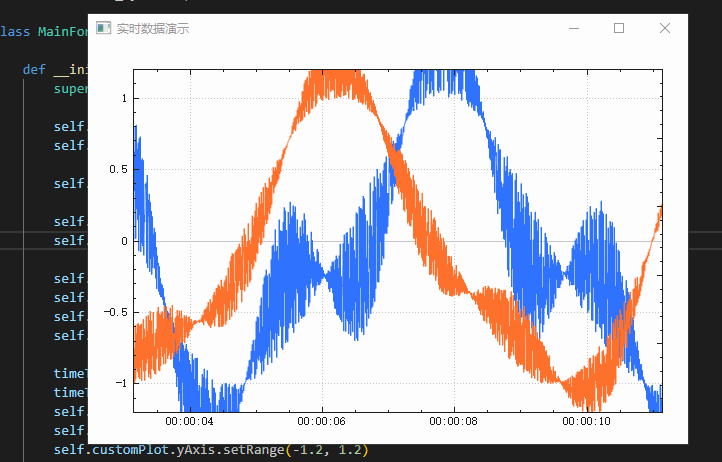Click the y-axis label 0.5
Screen dimensions: 722x462
coord(118,170)
